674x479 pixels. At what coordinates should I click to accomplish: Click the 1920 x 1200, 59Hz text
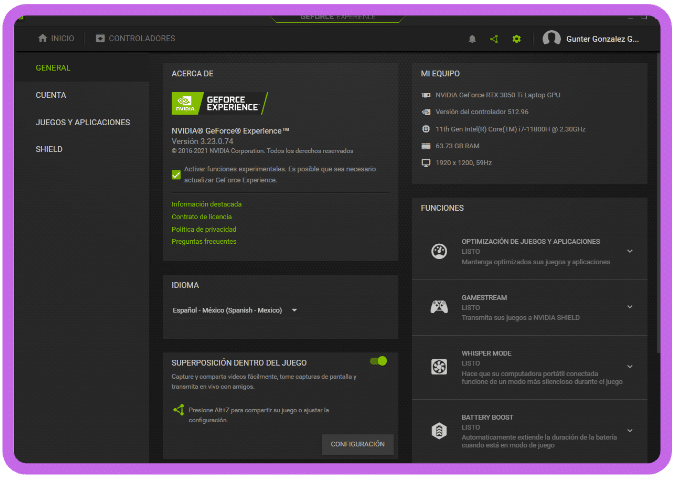[x=463, y=163]
